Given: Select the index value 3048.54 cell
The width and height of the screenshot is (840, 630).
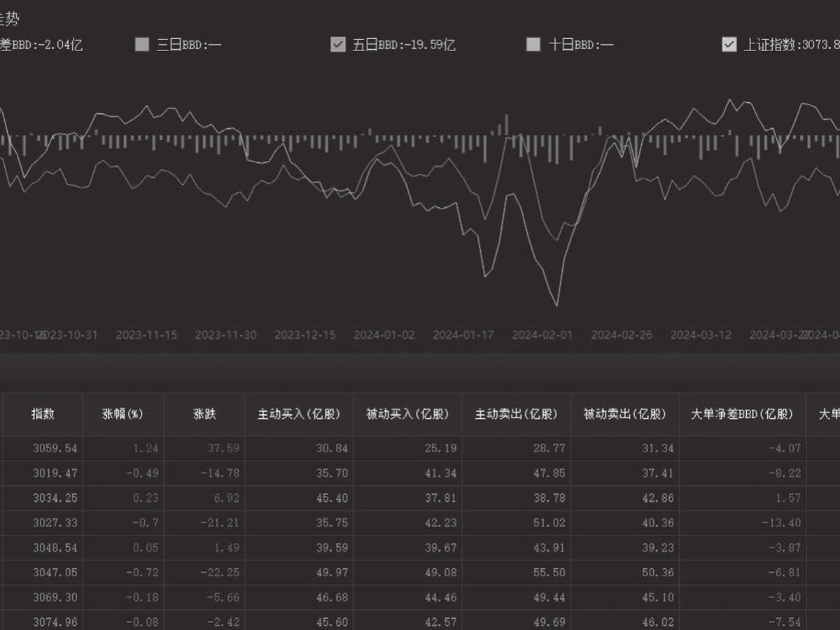Looking at the screenshot, I should (43, 547).
